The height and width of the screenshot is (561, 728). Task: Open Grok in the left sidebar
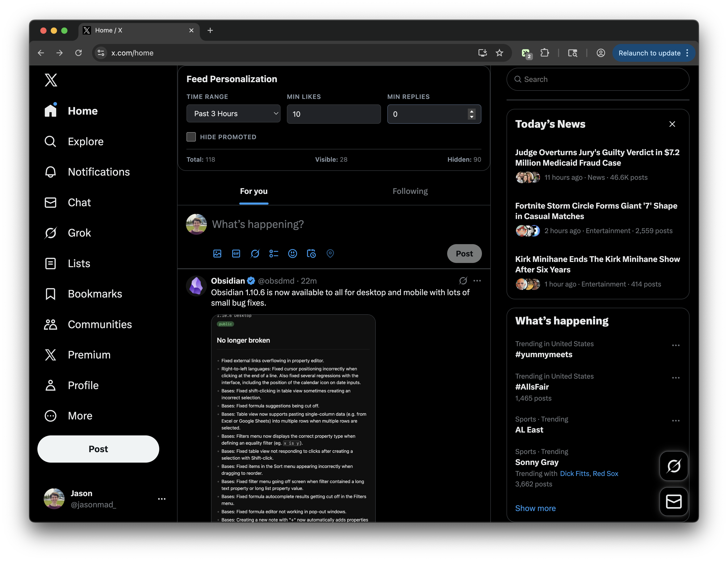click(79, 233)
